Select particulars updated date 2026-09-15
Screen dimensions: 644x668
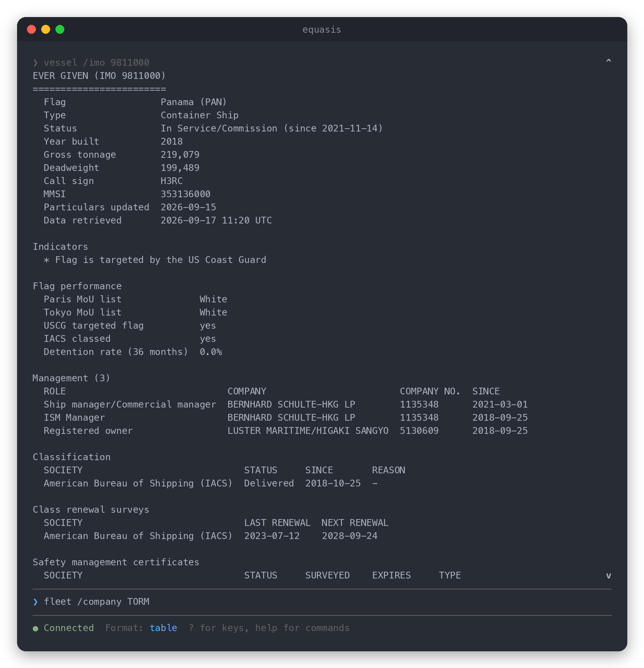coord(188,207)
